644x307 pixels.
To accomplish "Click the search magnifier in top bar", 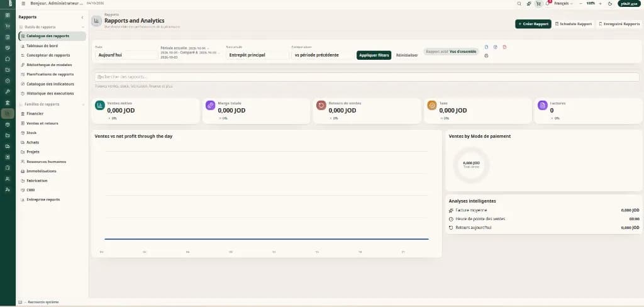I will (519, 3).
